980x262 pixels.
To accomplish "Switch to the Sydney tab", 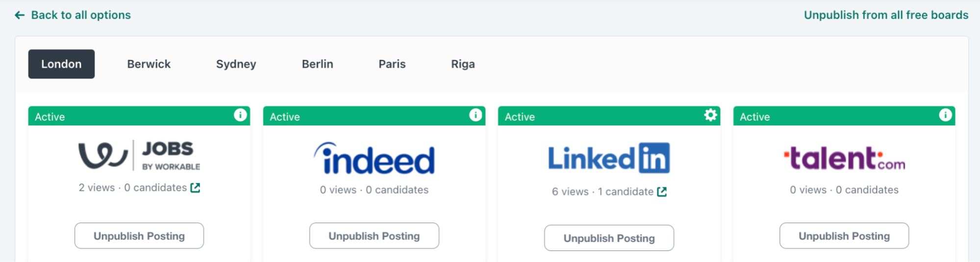I will point(236,64).
